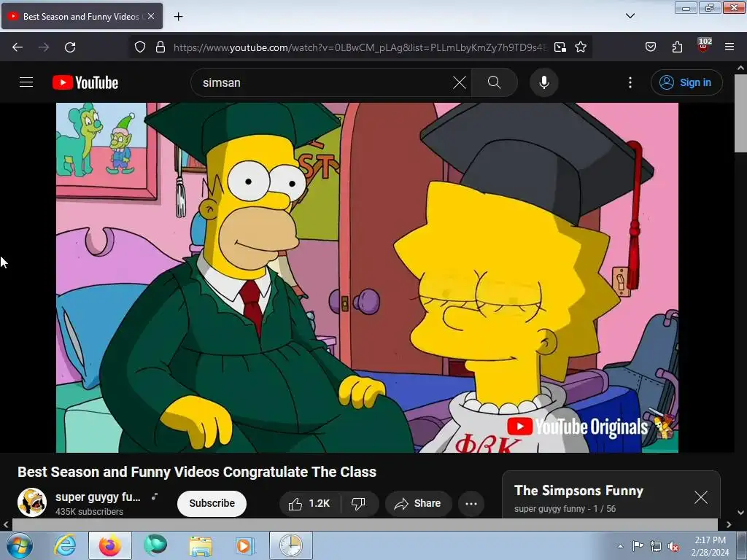Open the muted volume tray icon
This screenshot has height=560, width=747.
click(673, 546)
